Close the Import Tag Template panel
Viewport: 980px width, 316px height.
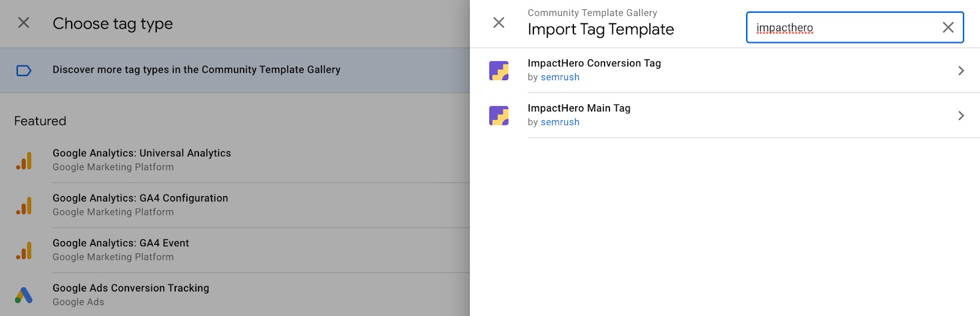pos(499,23)
